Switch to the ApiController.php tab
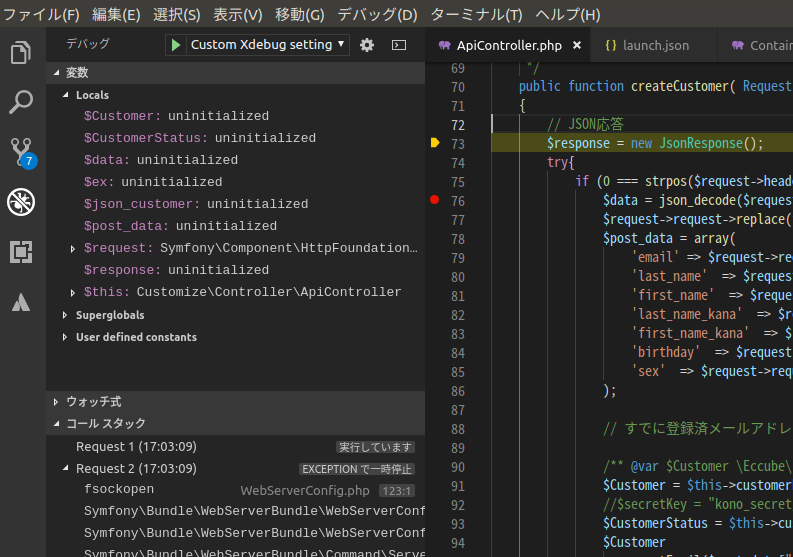This screenshot has height=557, width=793. 509,46
